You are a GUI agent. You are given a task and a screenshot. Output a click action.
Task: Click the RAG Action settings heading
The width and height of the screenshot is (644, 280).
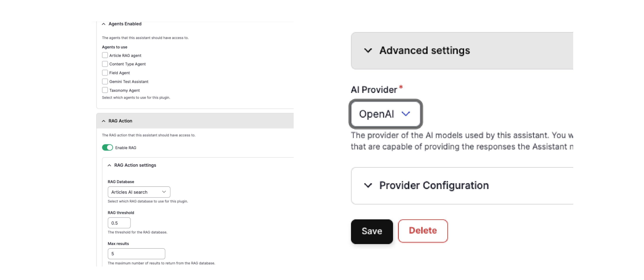point(135,165)
